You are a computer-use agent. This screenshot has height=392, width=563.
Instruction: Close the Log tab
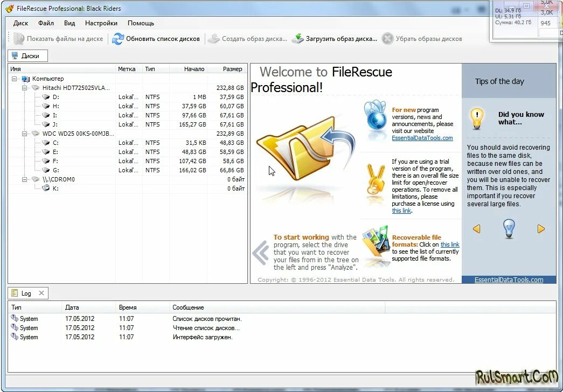[41, 293]
